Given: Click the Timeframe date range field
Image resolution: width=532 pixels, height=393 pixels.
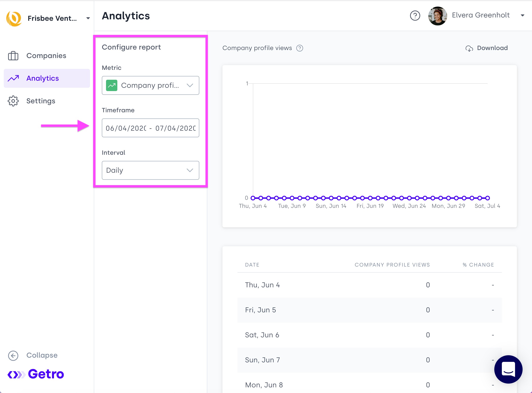Looking at the screenshot, I should pos(150,128).
